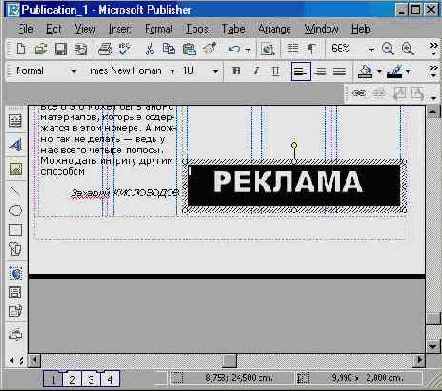Screen dimensions: 442x391
Task: Select the Oval shape tool
Action: 15,211
